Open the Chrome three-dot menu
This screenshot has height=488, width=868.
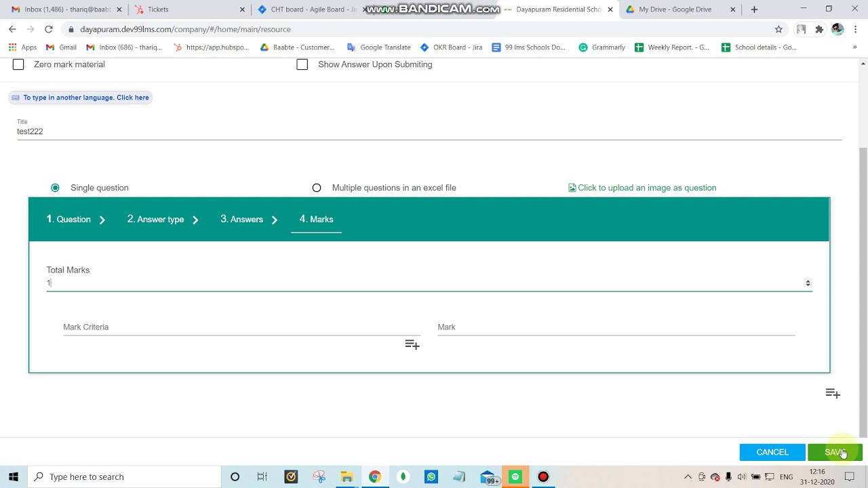[856, 29]
